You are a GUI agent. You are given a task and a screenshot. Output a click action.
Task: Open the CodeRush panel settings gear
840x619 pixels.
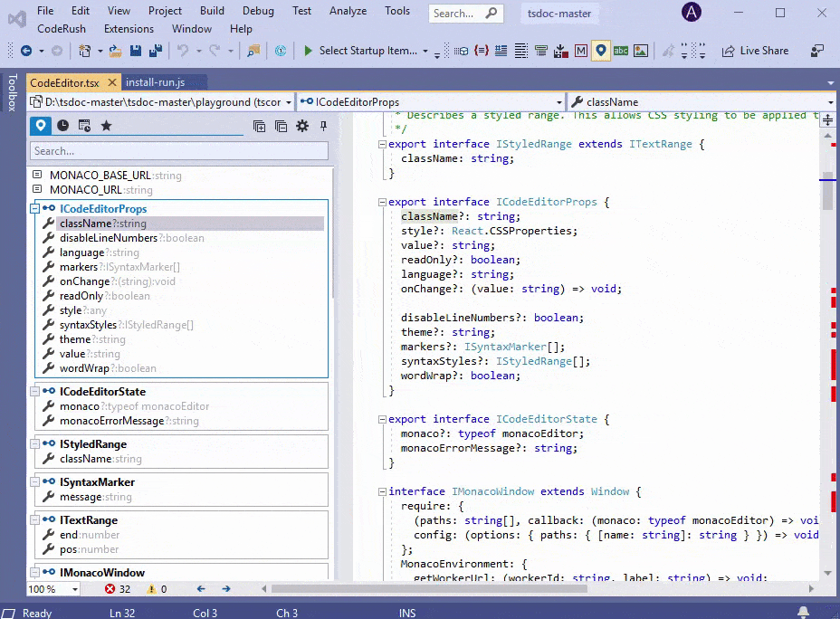point(302,128)
